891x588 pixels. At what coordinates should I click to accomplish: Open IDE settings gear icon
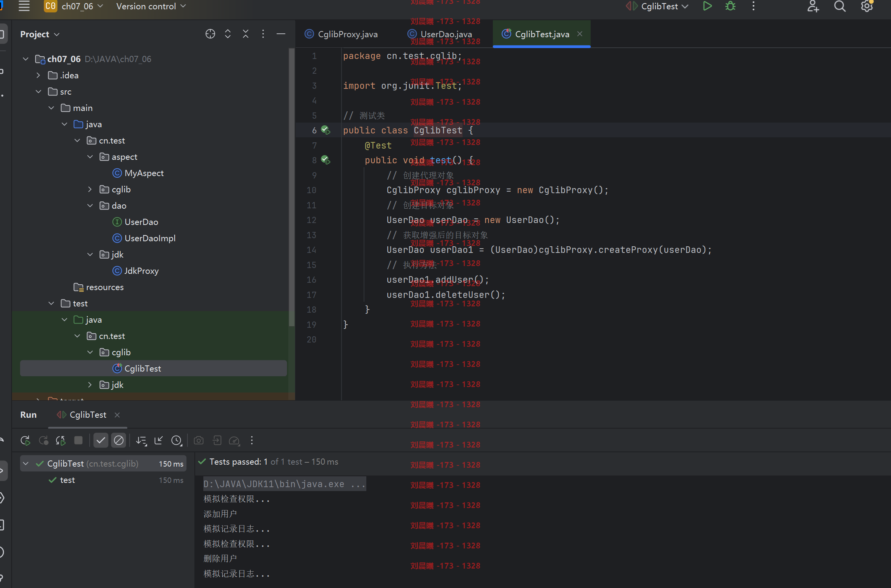tap(867, 6)
